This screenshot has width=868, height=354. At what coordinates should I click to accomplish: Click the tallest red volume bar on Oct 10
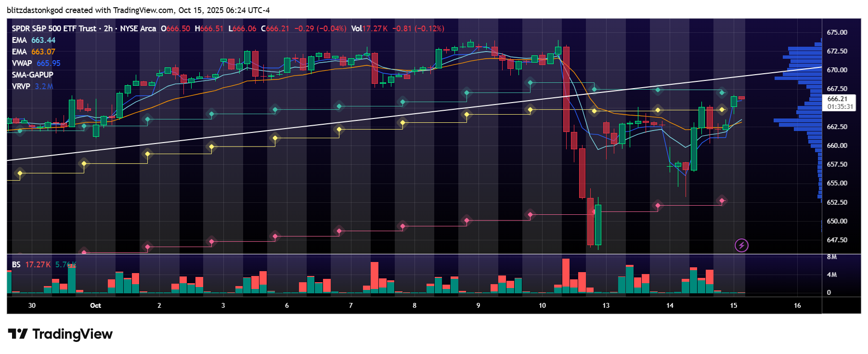(566, 276)
